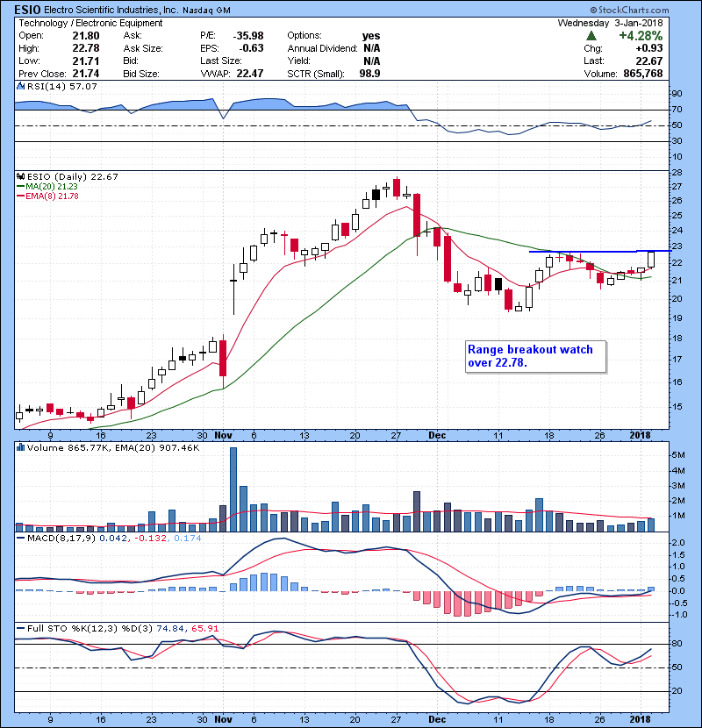The image size is (702, 728).
Task: Click the date Wednesday 3-Jan-2018
Action: click(x=610, y=23)
